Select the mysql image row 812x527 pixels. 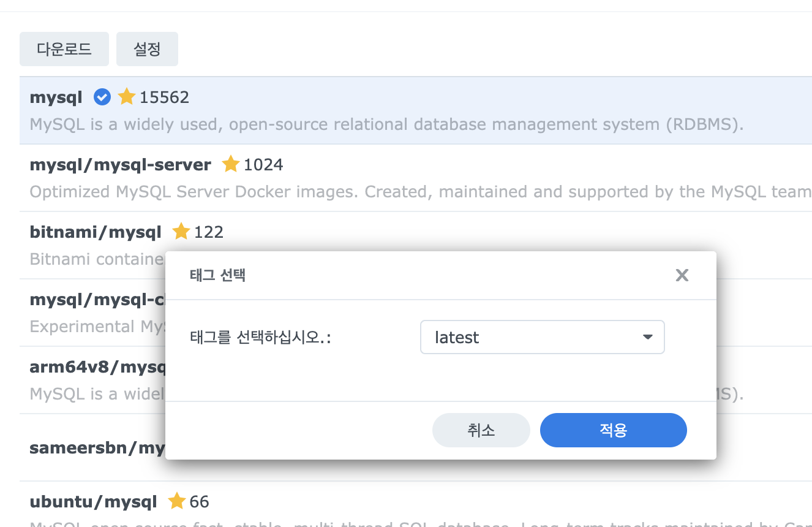pos(416,110)
